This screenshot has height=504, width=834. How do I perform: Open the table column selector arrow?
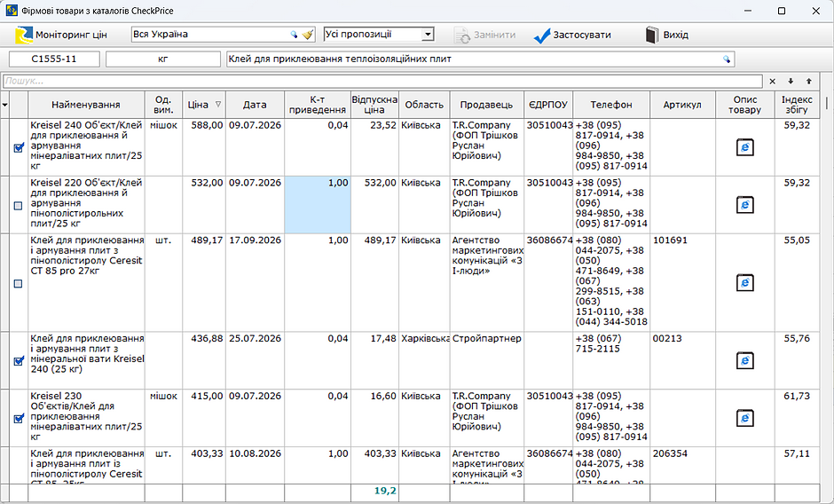pyautogui.click(x=4, y=105)
